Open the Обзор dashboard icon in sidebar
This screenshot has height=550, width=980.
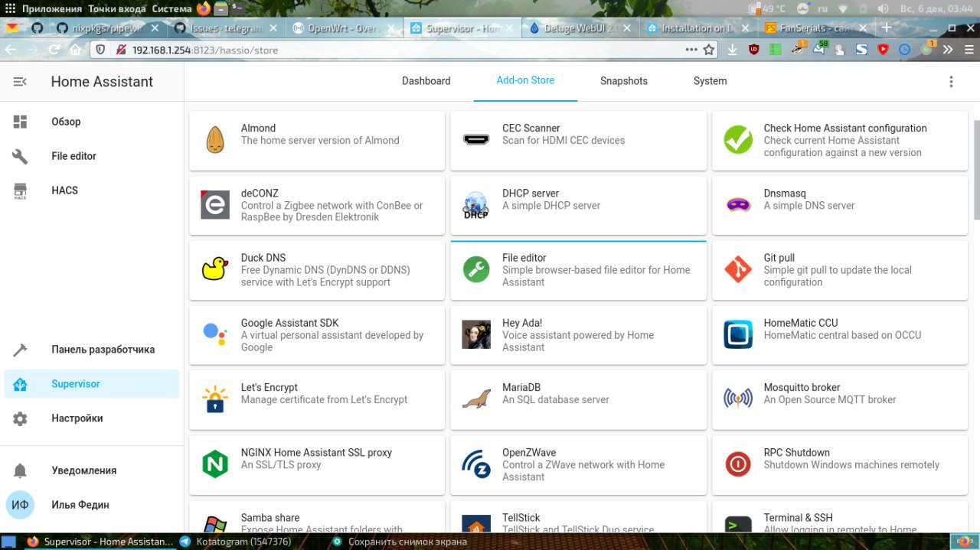point(21,122)
